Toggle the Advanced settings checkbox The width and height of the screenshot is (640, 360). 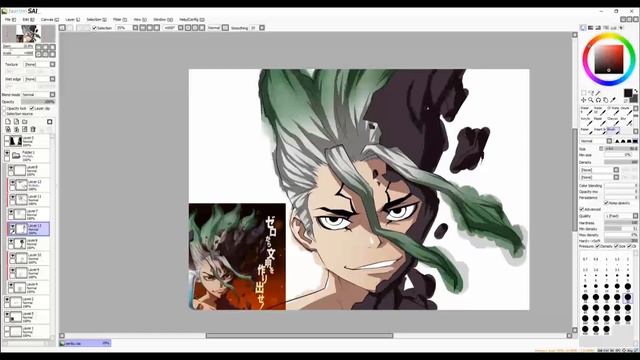[582, 209]
